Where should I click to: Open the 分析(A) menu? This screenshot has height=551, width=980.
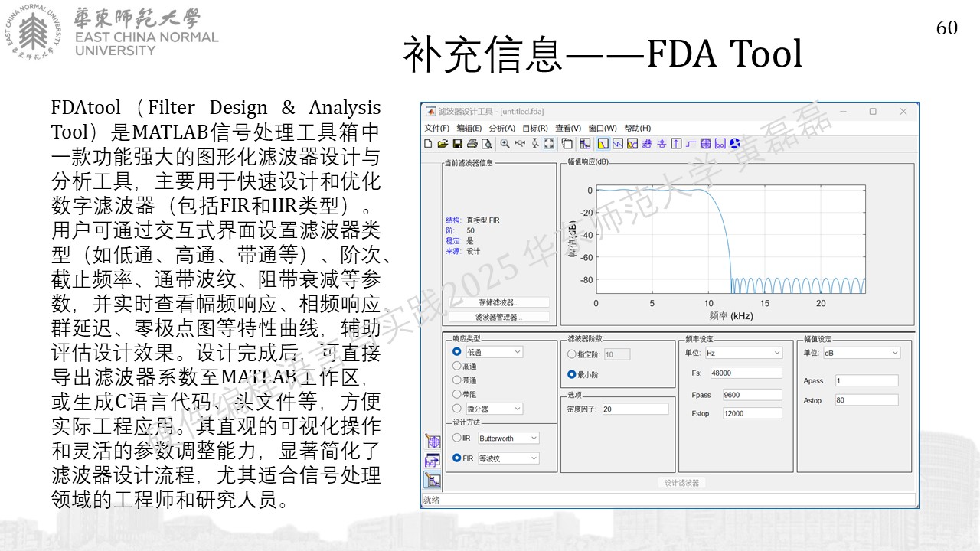coord(502,128)
